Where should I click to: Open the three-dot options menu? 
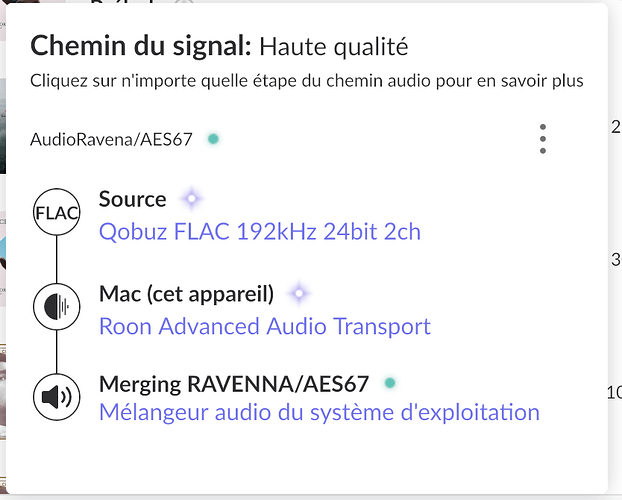pos(542,139)
